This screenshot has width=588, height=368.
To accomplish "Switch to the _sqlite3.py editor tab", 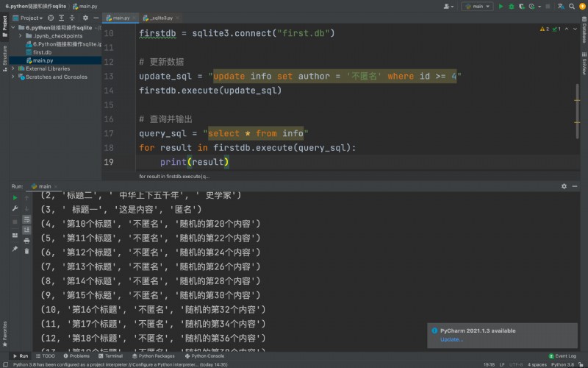I will click(159, 18).
